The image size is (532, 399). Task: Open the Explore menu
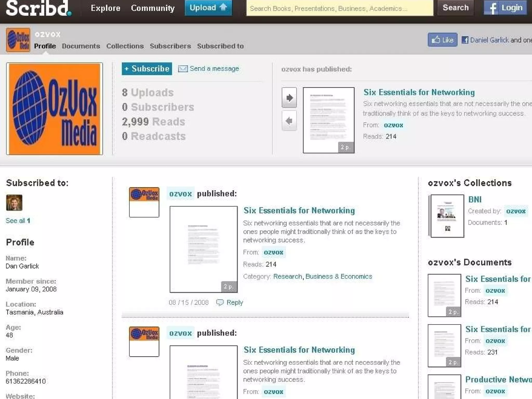click(x=105, y=8)
